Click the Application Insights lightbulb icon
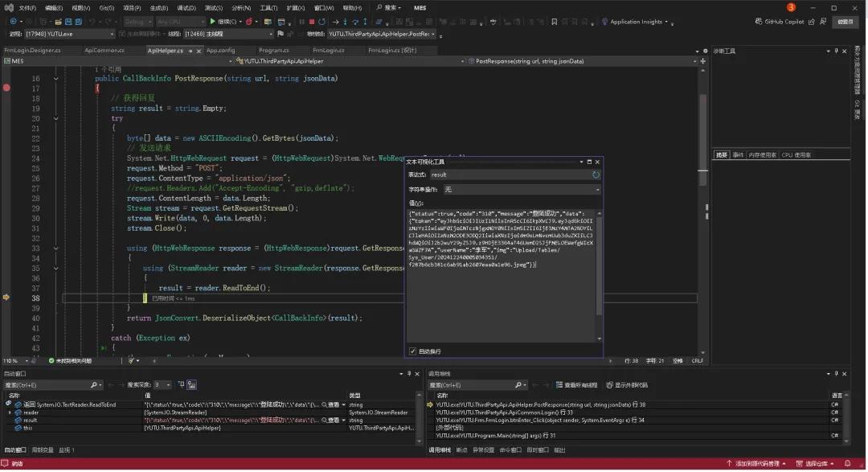Viewport: 868px width, 472px height. click(604, 22)
